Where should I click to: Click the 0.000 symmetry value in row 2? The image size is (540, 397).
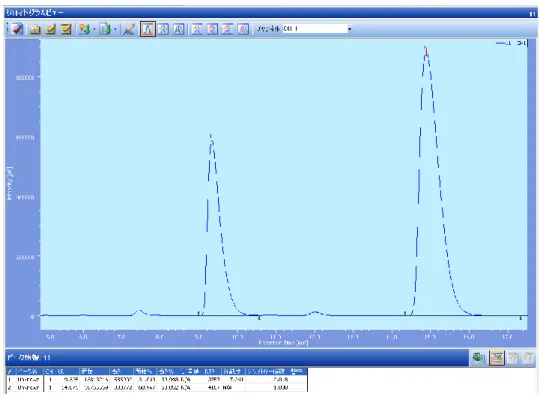[281, 387]
